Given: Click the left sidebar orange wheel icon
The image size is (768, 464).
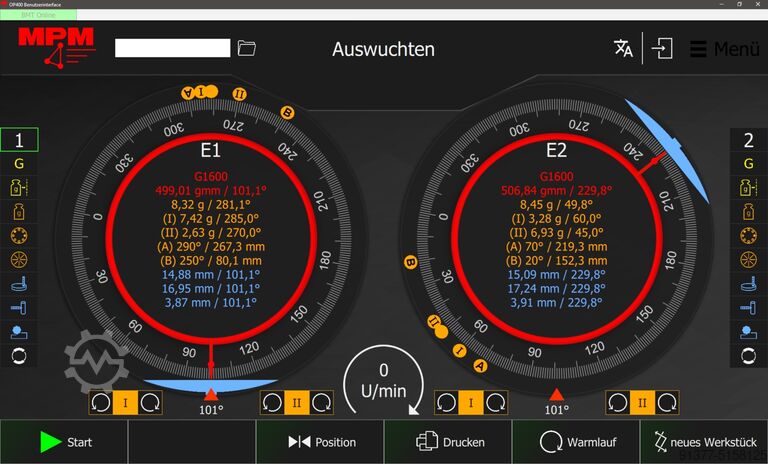Looking at the screenshot, I should [19, 259].
